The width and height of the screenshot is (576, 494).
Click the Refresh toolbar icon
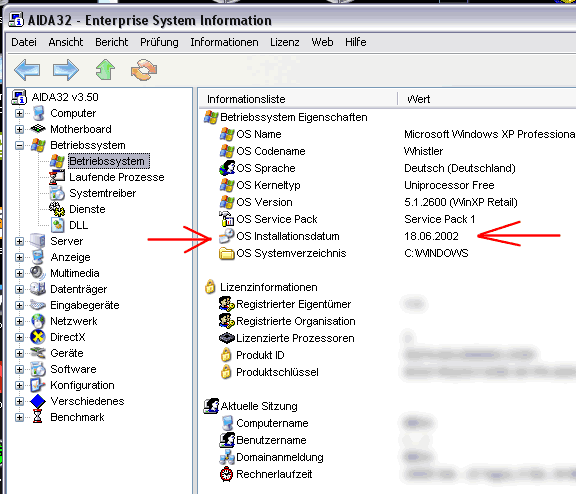[144, 70]
